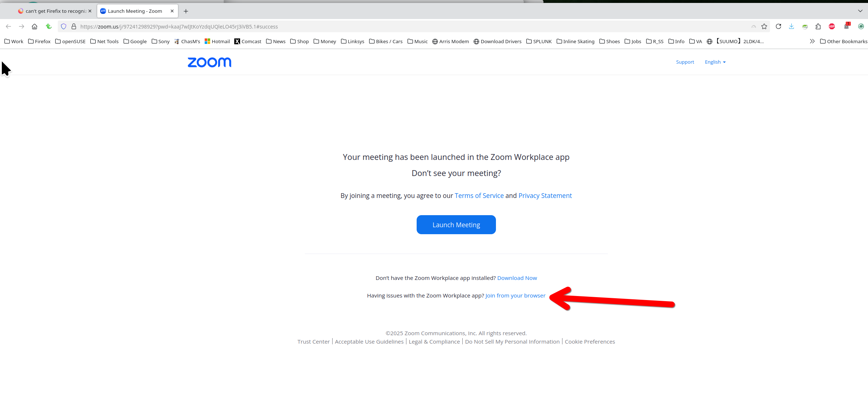Open the Trust Center footer link
Image resolution: width=868 pixels, height=393 pixels.
click(314, 342)
